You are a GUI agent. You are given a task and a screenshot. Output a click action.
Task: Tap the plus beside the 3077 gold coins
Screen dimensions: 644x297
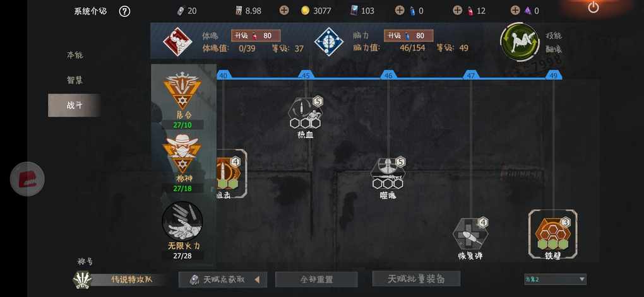[284, 11]
